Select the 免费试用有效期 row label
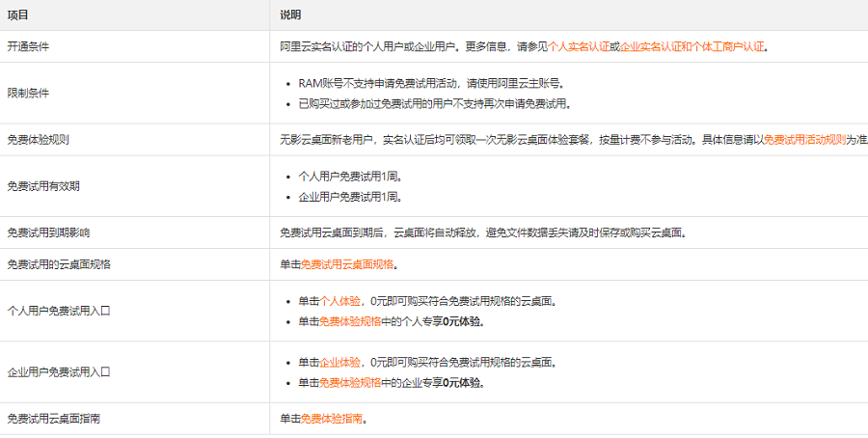The height and width of the screenshot is (438, 868). click(43, 186)
